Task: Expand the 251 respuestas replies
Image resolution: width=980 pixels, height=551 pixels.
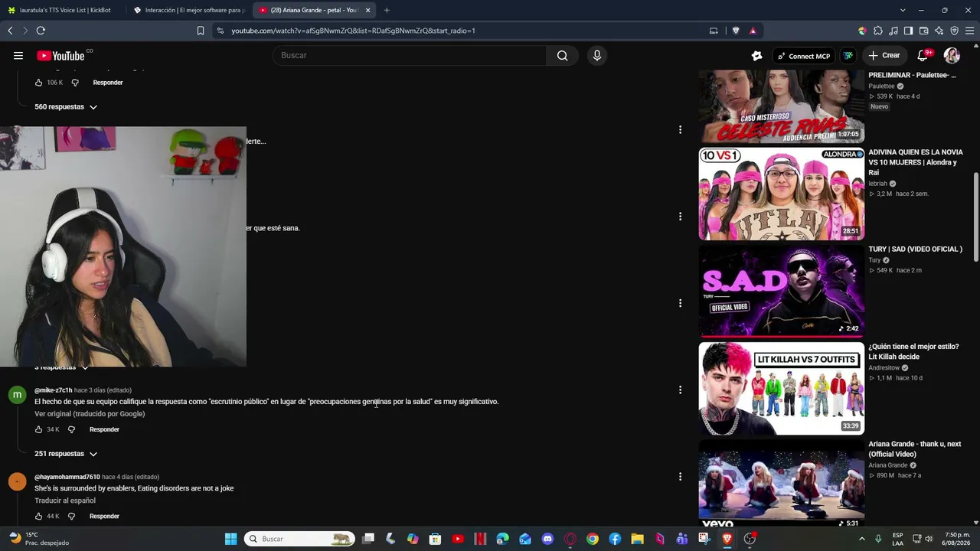Action: 66,454
